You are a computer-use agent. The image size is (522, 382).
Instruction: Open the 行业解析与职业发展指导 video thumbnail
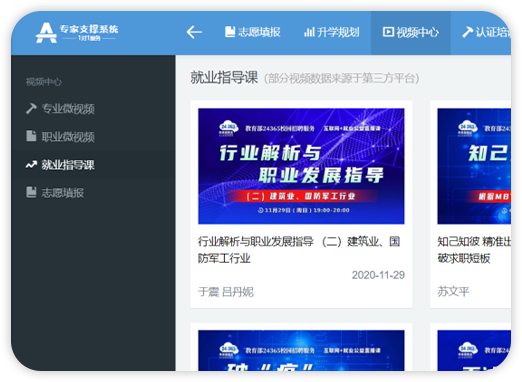point(301,166)
